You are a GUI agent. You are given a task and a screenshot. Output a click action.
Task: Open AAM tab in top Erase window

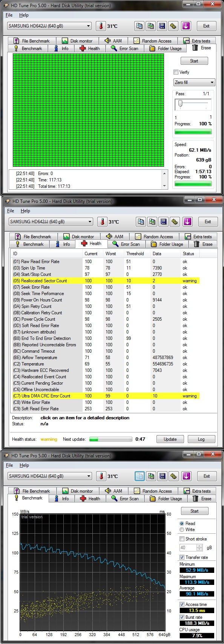click(x=113, y=41)
